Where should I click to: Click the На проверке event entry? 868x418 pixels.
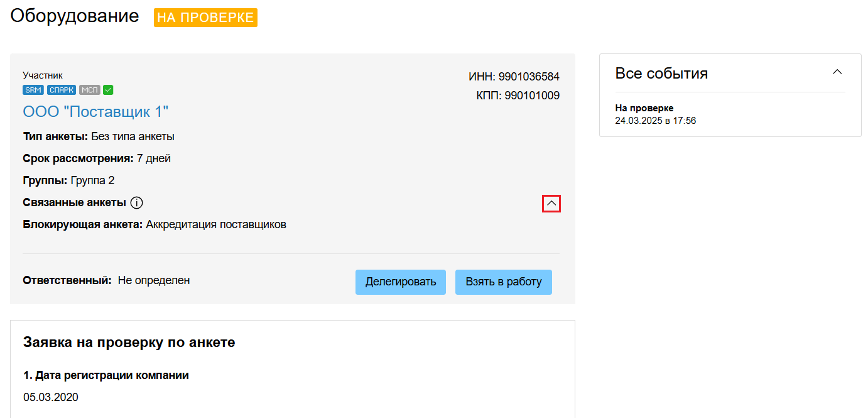pos(644,108)
